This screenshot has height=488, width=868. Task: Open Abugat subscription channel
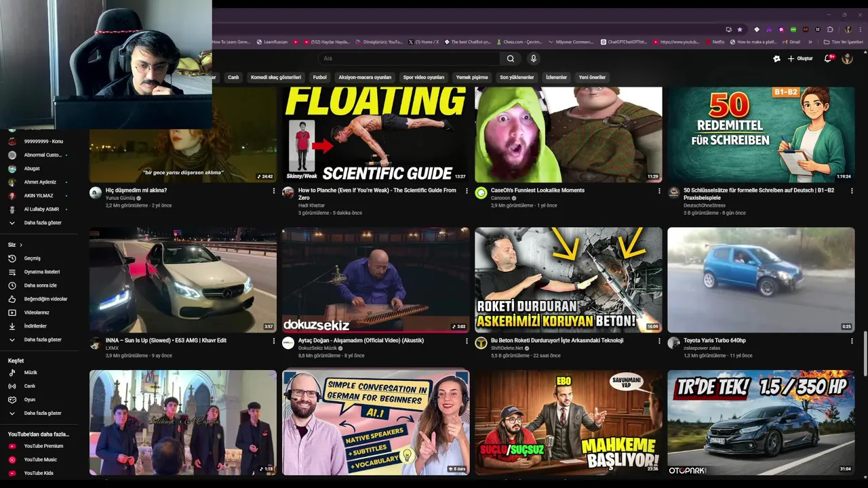(24, 168)
